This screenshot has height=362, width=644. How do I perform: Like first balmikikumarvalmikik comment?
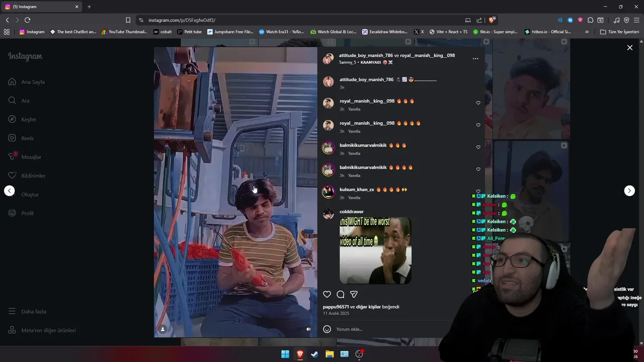pyautogui.click(x=478, y=147)
